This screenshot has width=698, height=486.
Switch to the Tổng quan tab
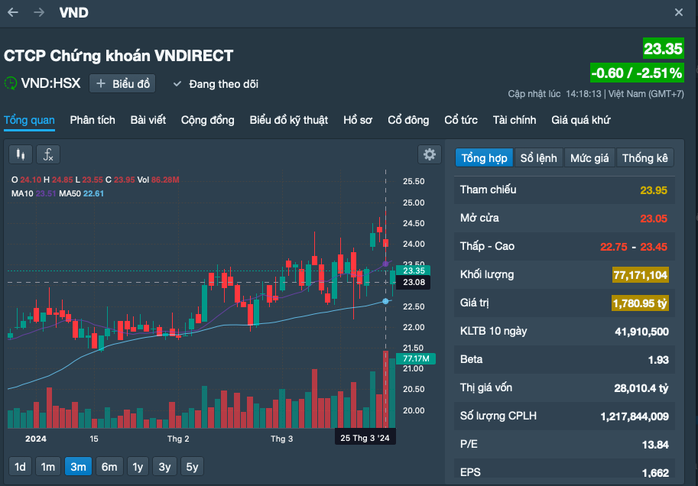(x=29, y=120)
